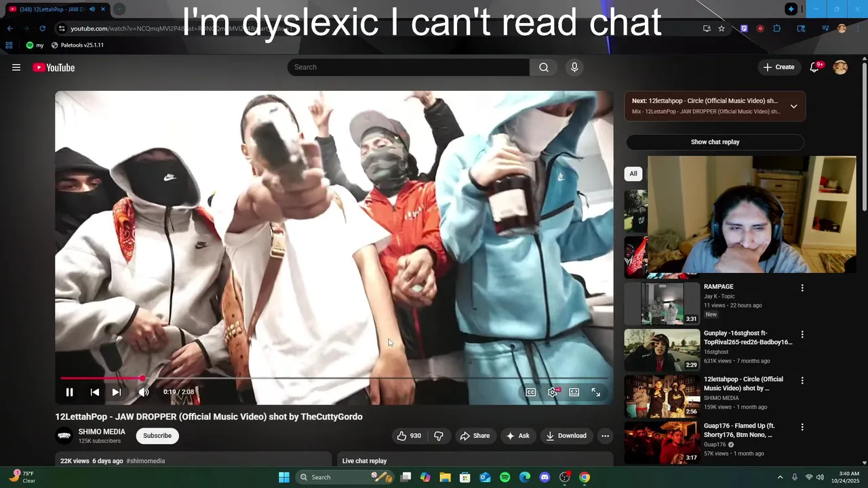This screenshot has width=868, height=488.
Task: Click the #shimomedia hashtag
Action: (x=146, y=461)
